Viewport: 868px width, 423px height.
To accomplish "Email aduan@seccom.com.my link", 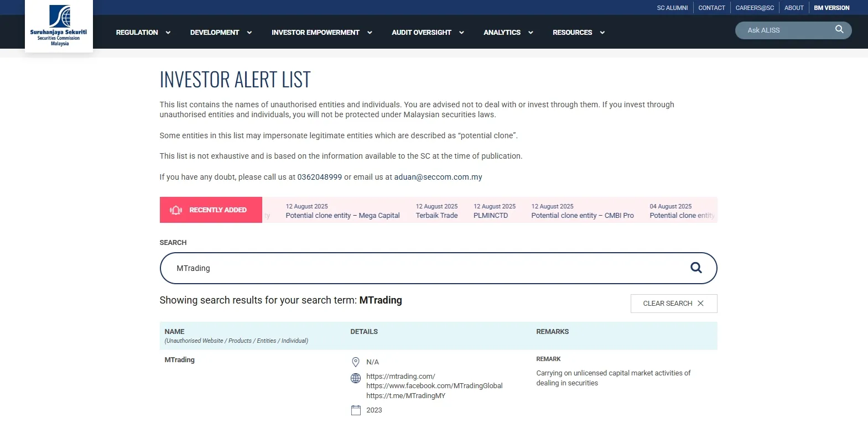I will [x=438, y=177].
